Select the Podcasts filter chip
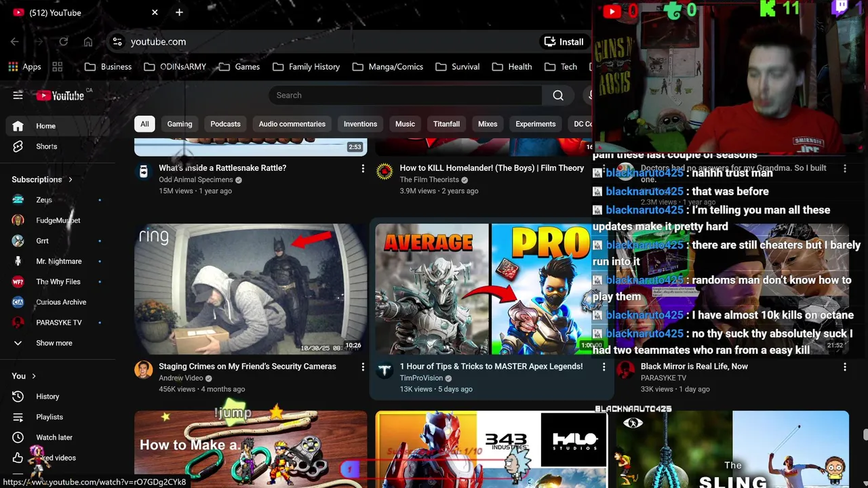This screenshot has height=488, width=868. pyautogui.click(x=225, y=124)
